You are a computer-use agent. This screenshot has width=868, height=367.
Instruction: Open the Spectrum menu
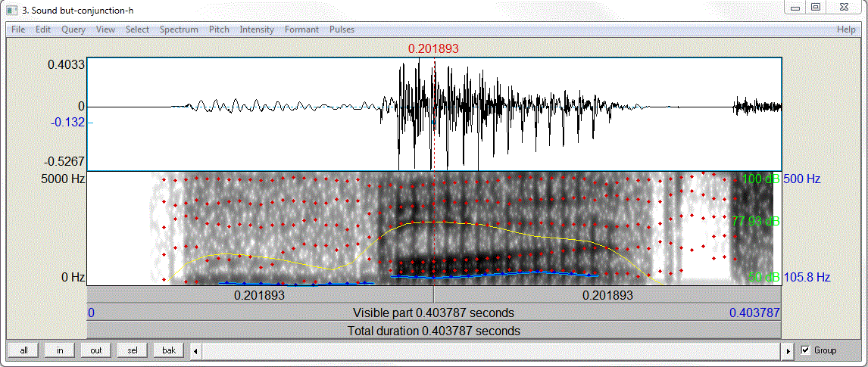point(179,30)
